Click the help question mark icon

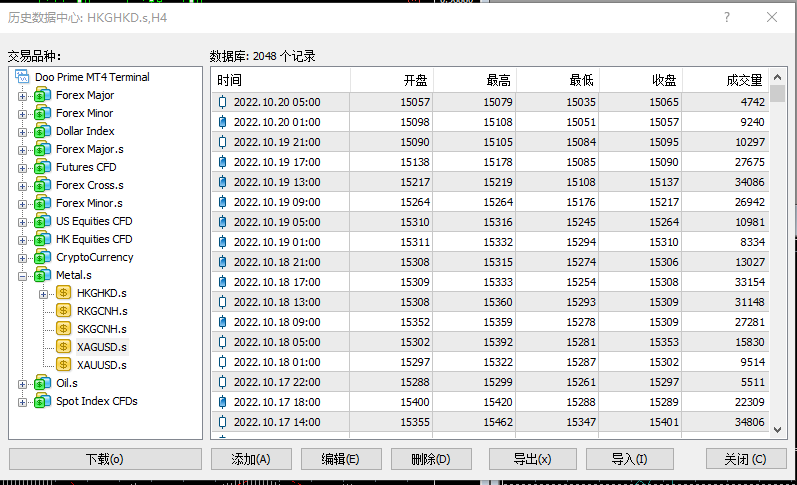click(727, 17)
